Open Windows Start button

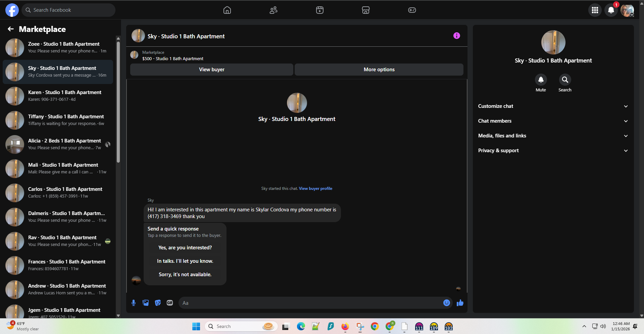[196, 326]
